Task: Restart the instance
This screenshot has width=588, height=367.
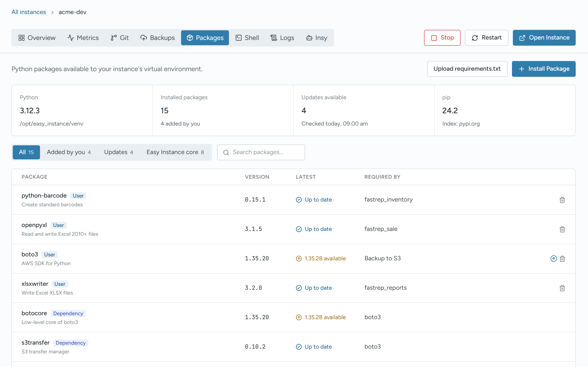Action: [x=486, y=38]
